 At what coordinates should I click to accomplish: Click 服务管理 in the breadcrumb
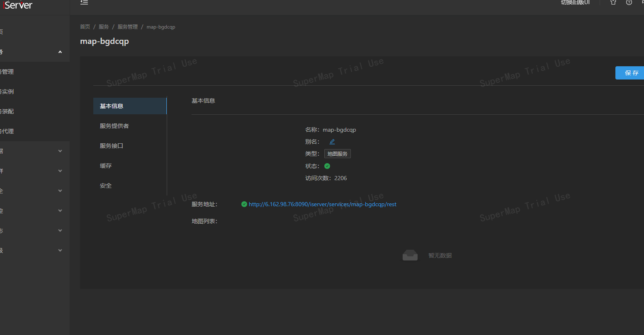[128, 27]
